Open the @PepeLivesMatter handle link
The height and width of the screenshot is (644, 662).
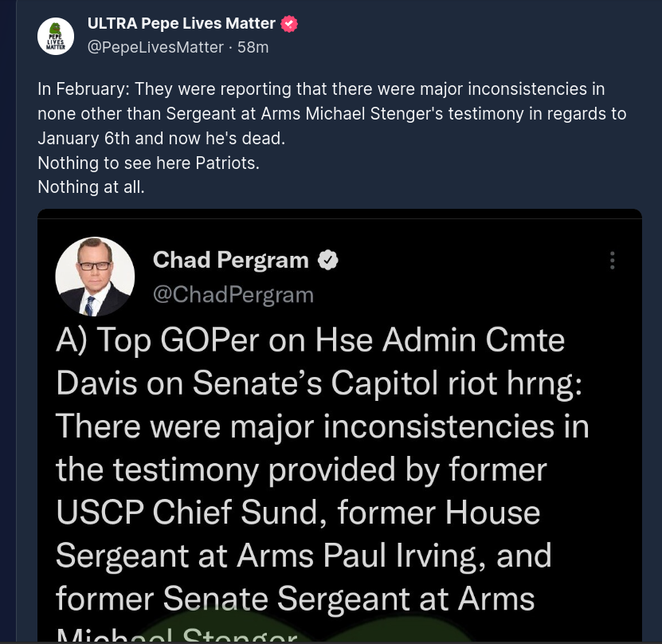[155, 47]
